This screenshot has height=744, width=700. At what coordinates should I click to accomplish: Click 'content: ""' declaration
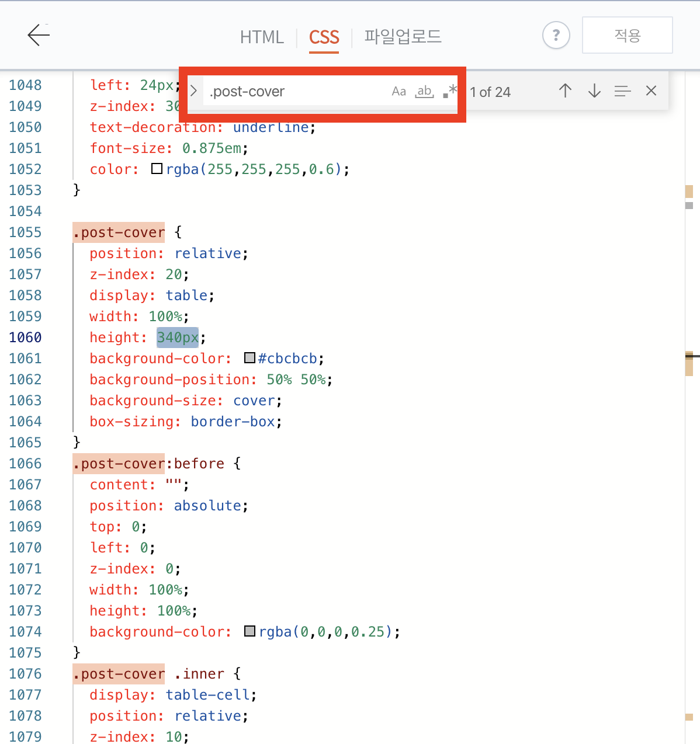139,485
